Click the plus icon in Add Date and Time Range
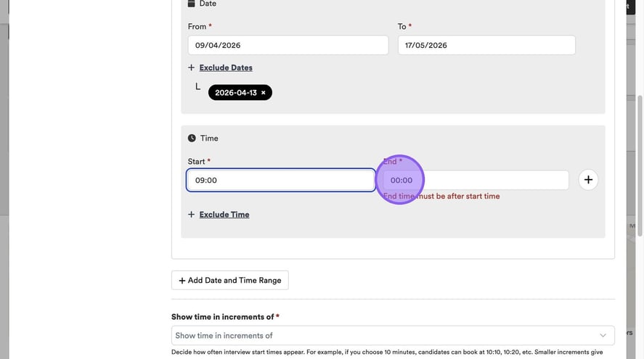 [x=182, y=280]
